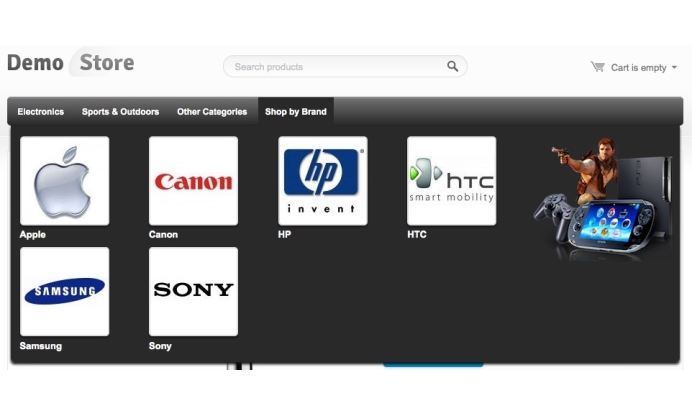Open the Sports & Outdoors menu
Screen dimensions: 692x415
[x=120, y=112]
